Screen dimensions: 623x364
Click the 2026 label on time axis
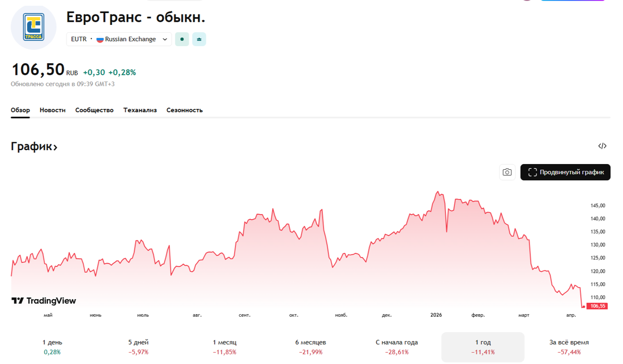point(437,315)
